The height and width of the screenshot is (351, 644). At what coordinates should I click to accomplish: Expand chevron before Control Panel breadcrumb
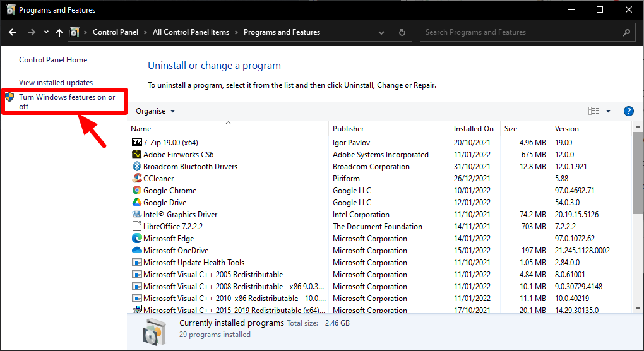pyautogui.click(x=85, y=32)
